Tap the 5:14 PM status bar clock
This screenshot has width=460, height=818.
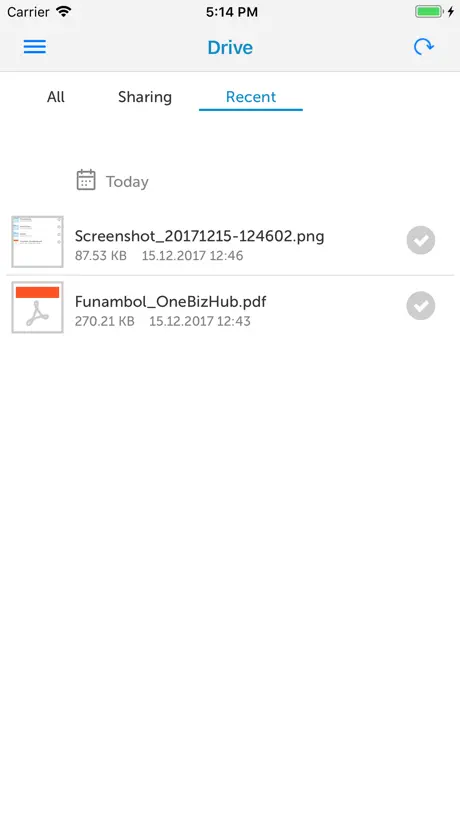(x=232, y=12)
